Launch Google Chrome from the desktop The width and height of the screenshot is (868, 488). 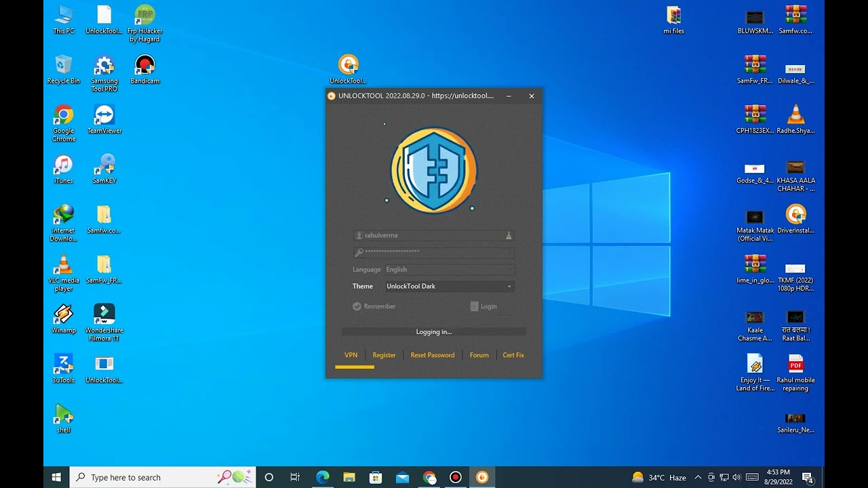64,123
